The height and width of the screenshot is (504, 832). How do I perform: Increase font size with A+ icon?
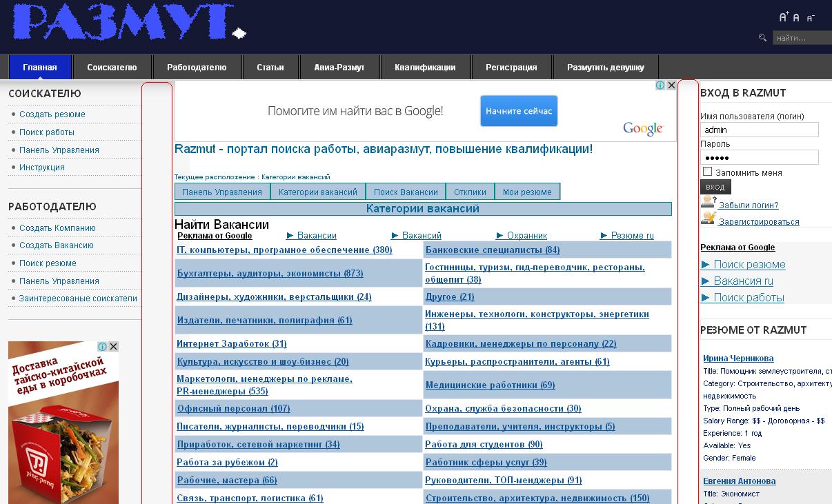[784, 17]
